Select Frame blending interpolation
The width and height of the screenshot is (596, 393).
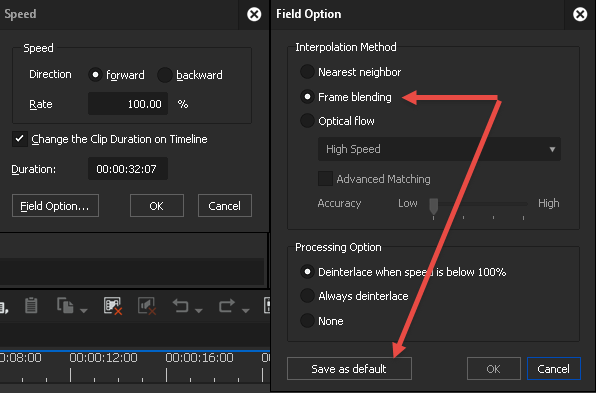(x=307, y=97)
